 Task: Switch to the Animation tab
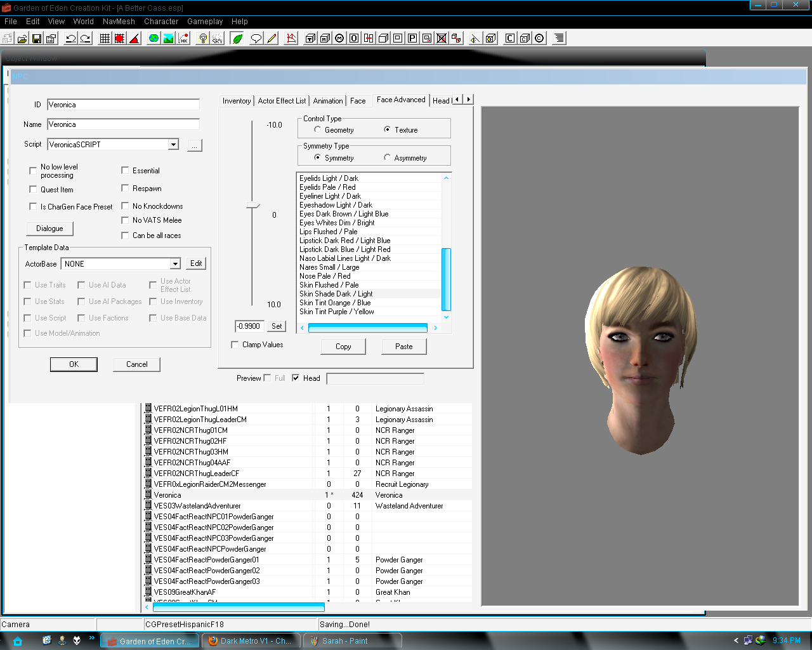[x=328, y=101]
